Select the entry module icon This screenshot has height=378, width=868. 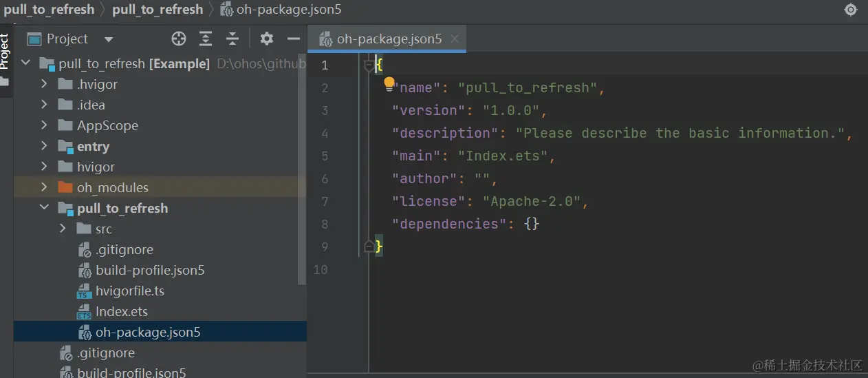pyautogui.click(x=65, y=146)
